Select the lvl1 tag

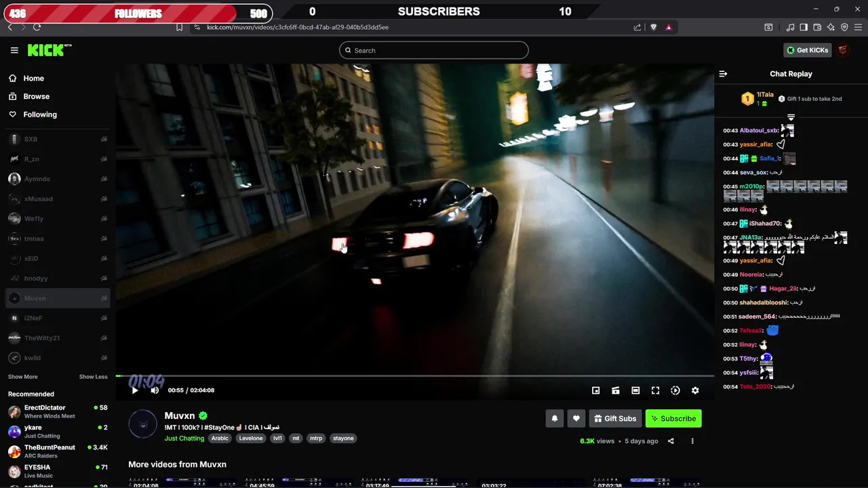[x=277, y=439]
